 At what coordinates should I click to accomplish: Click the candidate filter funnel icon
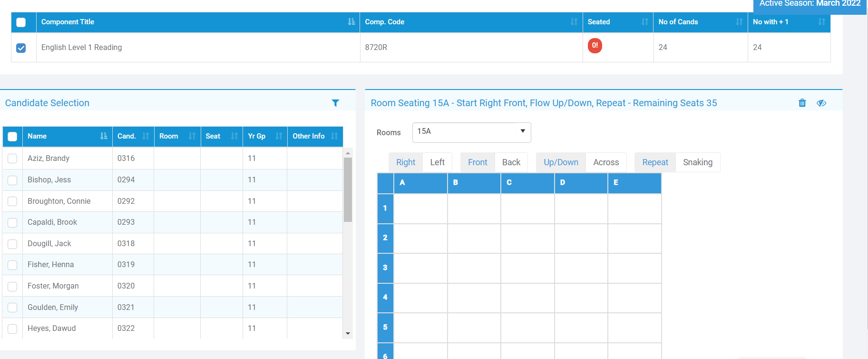pyautogui.click(x=335, y=103)
